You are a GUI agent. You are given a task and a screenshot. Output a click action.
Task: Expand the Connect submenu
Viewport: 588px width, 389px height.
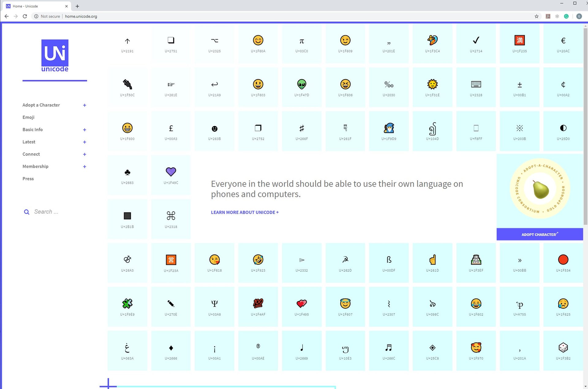coord(85,154)
